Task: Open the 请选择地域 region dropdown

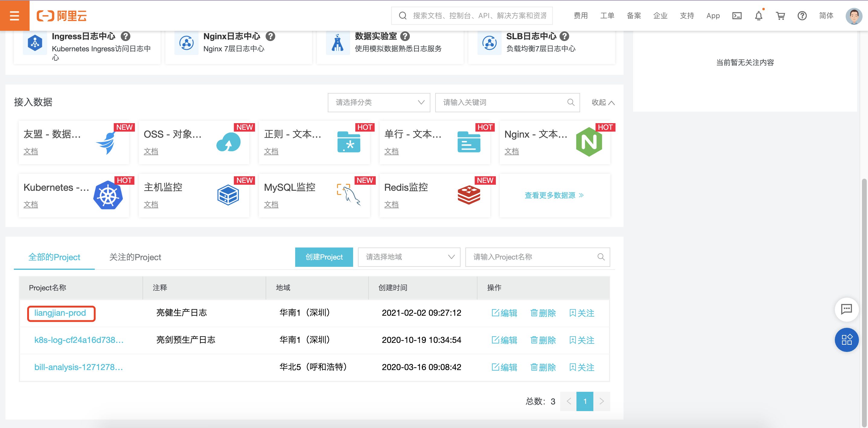Action: 409,257
